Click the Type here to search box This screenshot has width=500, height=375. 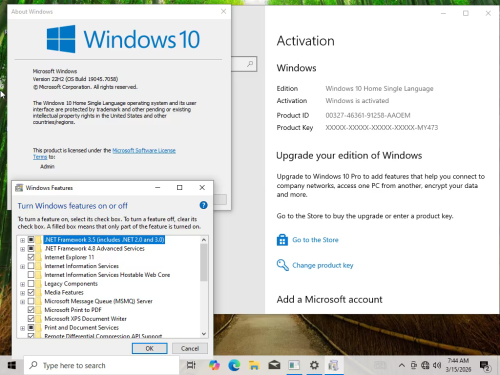[102, 365]
